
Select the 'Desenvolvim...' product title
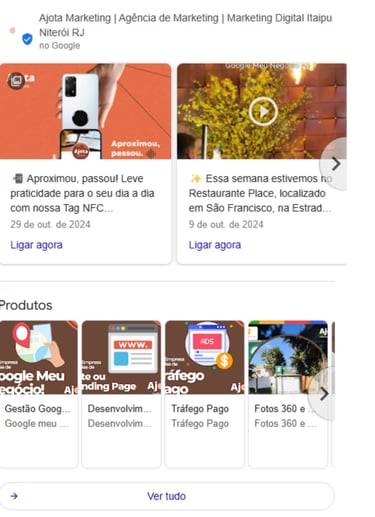tap(120, 409)
